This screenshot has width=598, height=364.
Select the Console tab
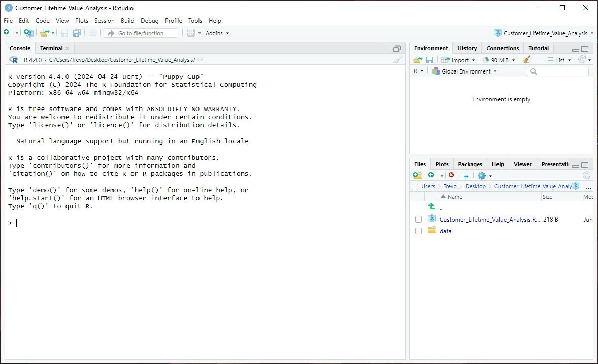point(20,48)
